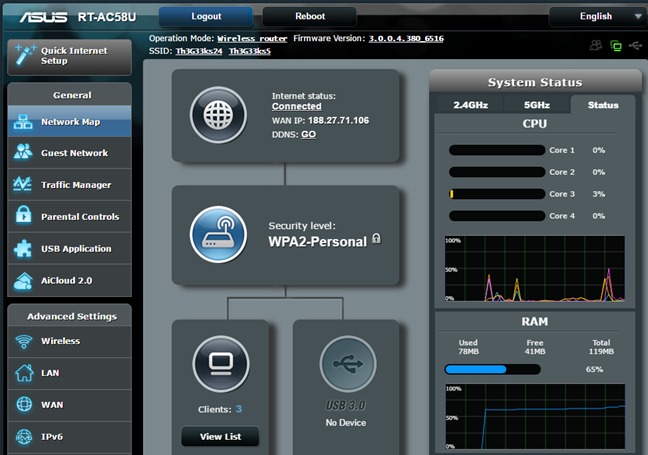Click the RAM Used 78MB value

coord(468,351)
